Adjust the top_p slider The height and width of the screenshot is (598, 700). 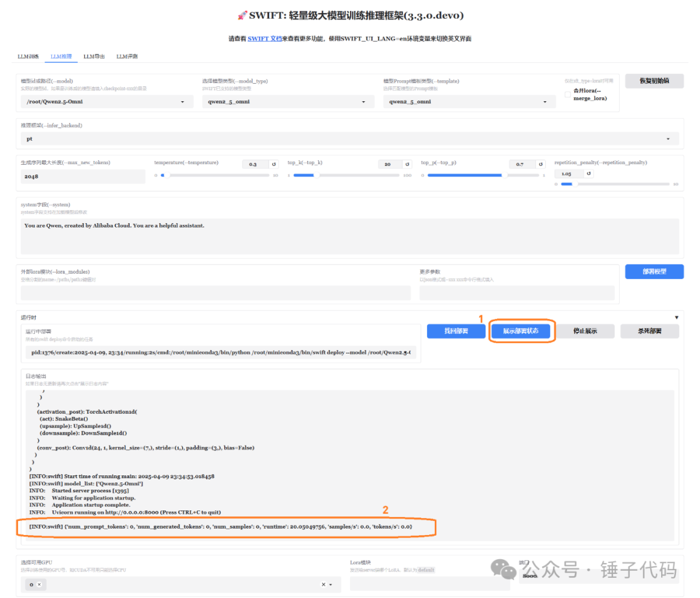point(483,176)
